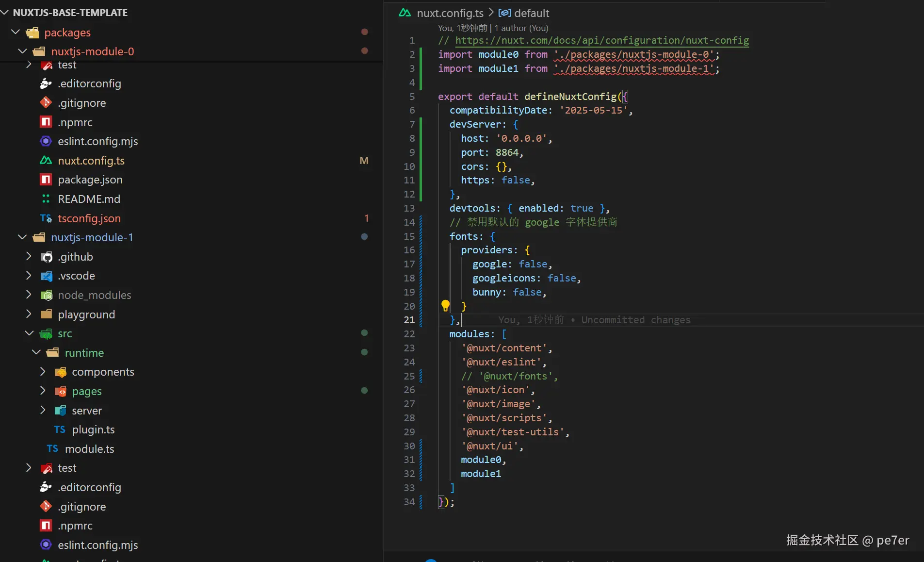Click the .gitignore git icon under nuxtjs-module-0
Screen dimensions: 924x562
46,103
